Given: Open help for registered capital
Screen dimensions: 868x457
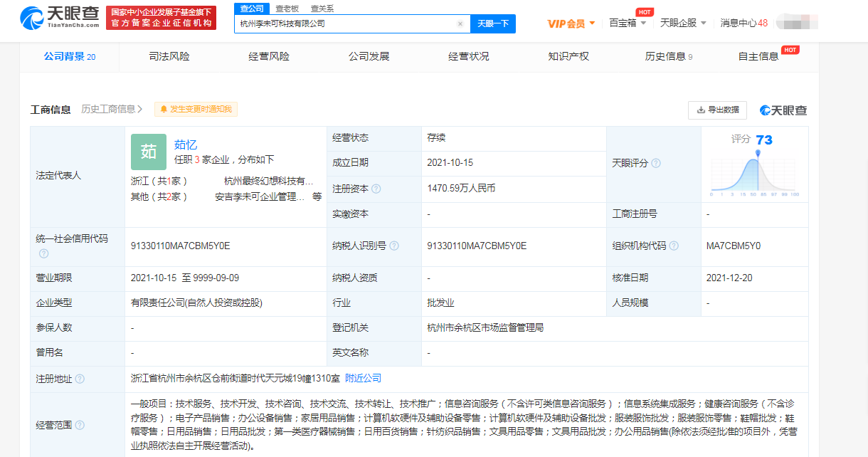Looking at the screenshot, I should pos(376,189).
